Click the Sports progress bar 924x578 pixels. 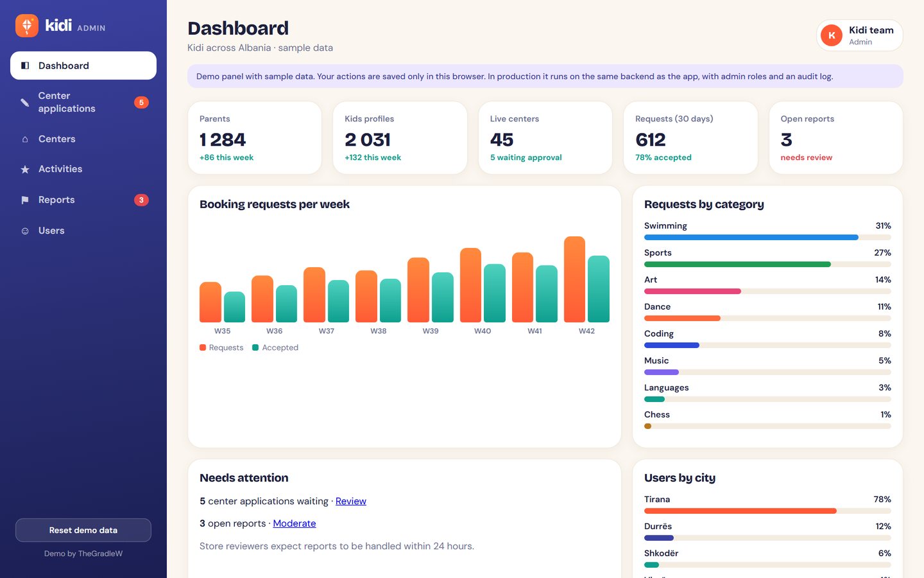click(767, 265)
